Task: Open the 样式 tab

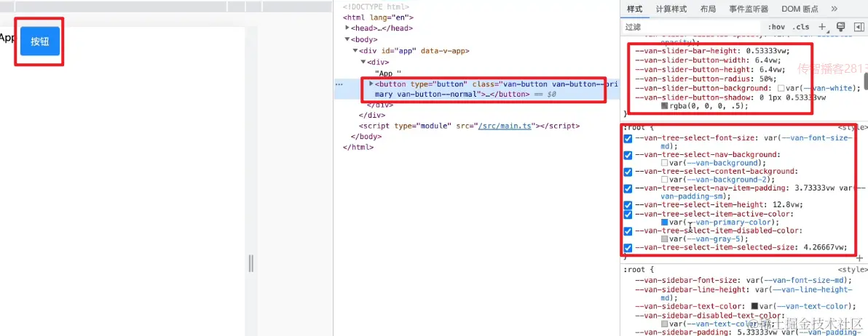Action: 634,9
